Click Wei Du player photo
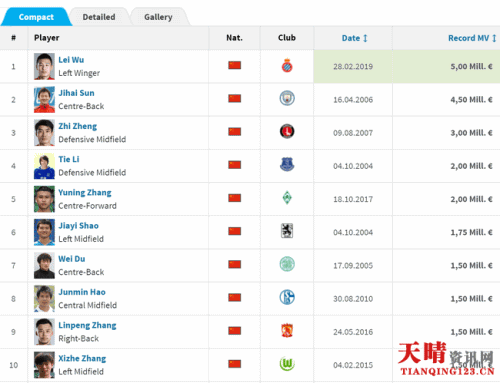This screenshot has width=500, height=383. tap(44, 265)
